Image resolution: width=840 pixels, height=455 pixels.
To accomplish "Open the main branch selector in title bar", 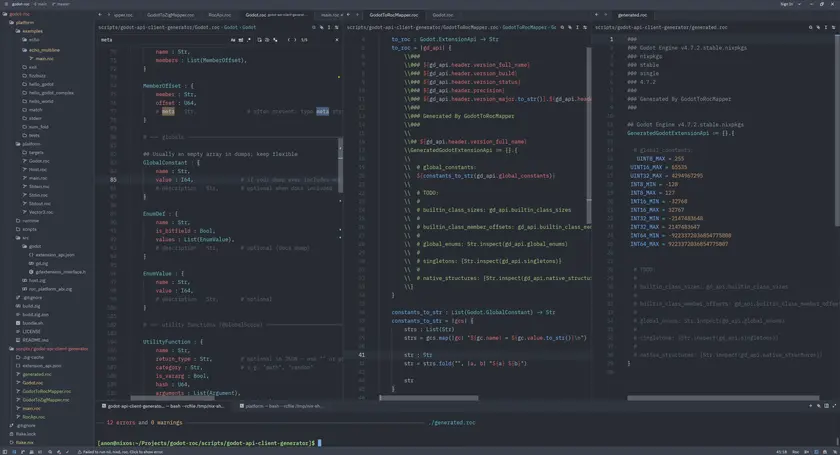I will point(40,4).
